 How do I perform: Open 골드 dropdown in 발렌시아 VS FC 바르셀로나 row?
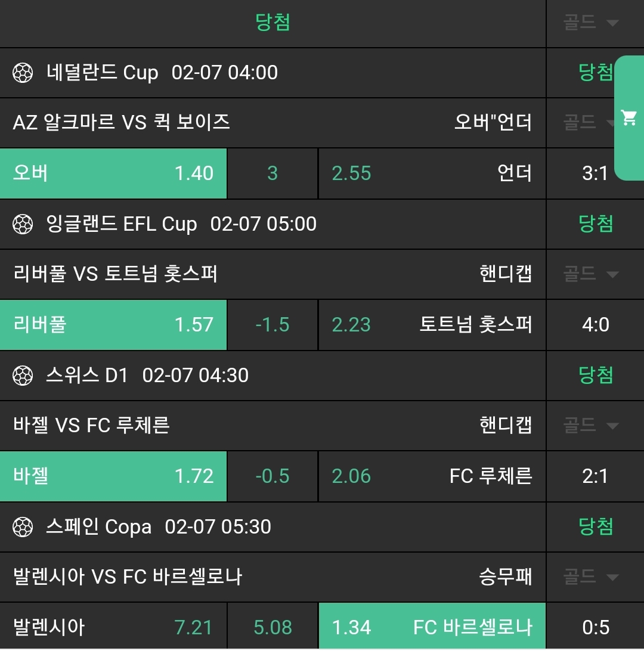[x=590, y=577]
